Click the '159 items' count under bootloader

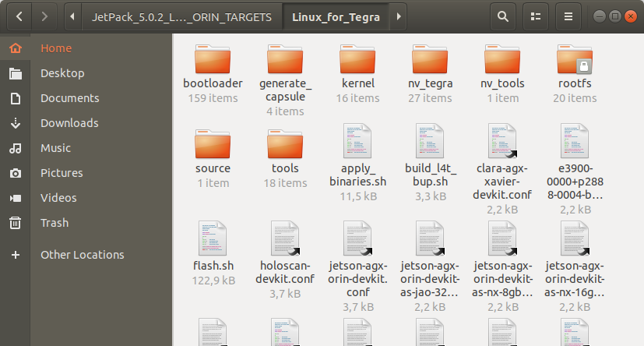pyautogui.click(x=213, y=98)
